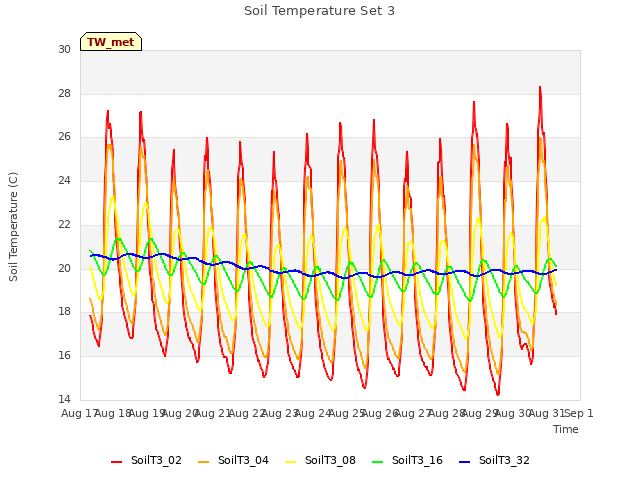This screenshot has height=480, width=640.
Task: Click the Soil Temperature (C) y-axis title
Action: coord(13,227)
